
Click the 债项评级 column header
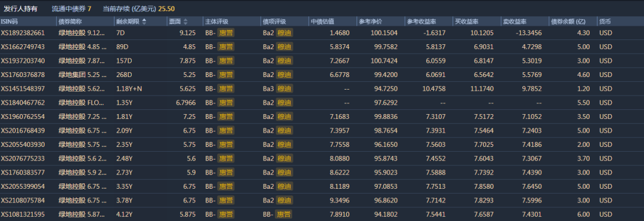tap(274, 22)
